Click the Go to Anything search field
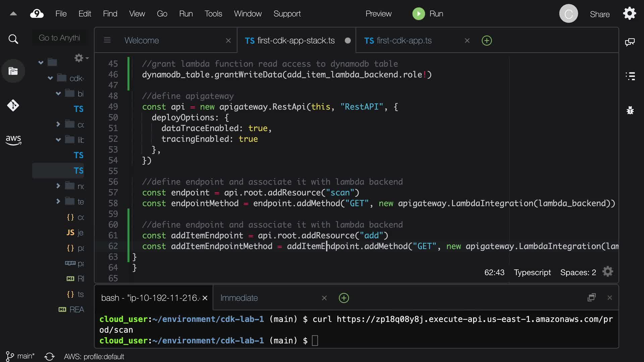This screenshot has height=362, width=644. tap(59, 38)
